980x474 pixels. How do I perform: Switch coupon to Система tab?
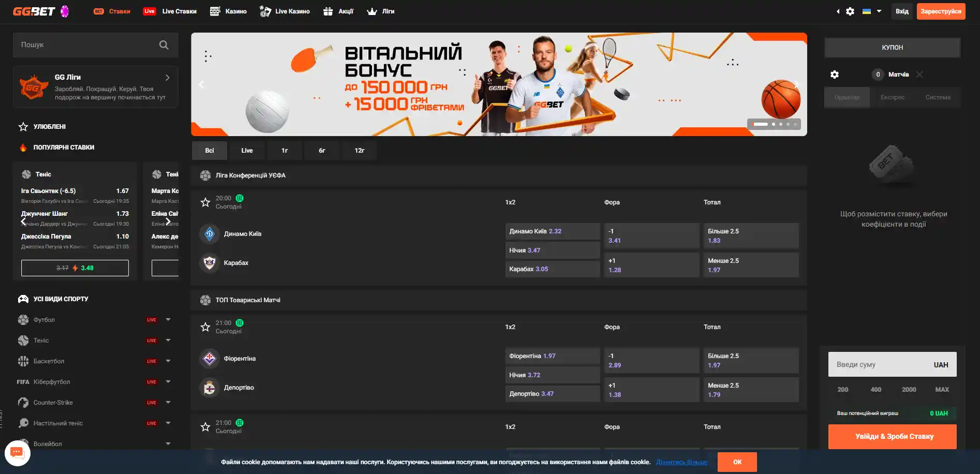tap(938, 97)
